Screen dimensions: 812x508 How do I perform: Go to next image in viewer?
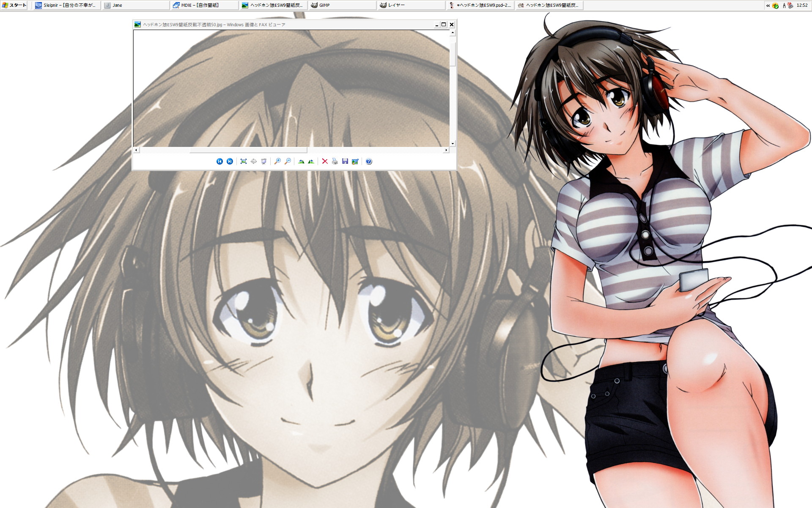coord(230,161)
